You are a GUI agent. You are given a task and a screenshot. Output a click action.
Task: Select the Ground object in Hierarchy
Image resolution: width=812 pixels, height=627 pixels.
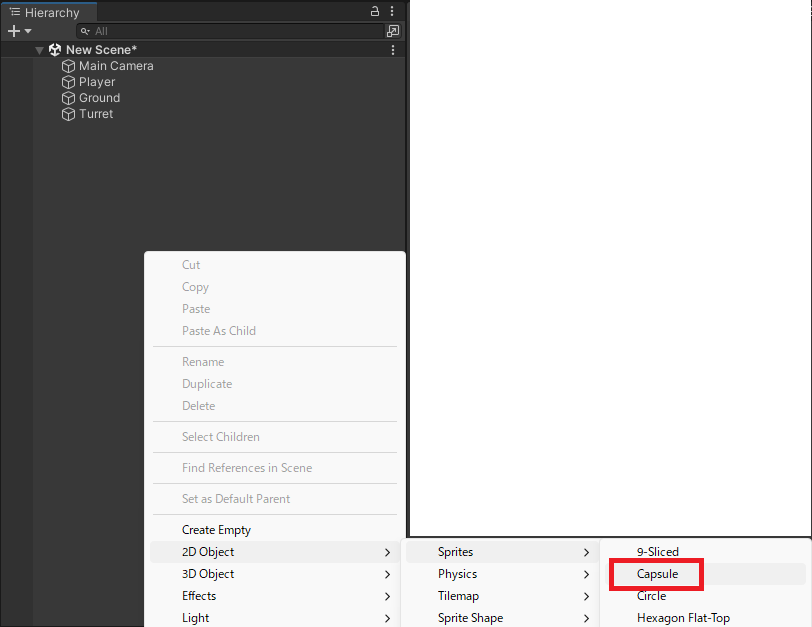pyautogui.click(x=99, y=98)
